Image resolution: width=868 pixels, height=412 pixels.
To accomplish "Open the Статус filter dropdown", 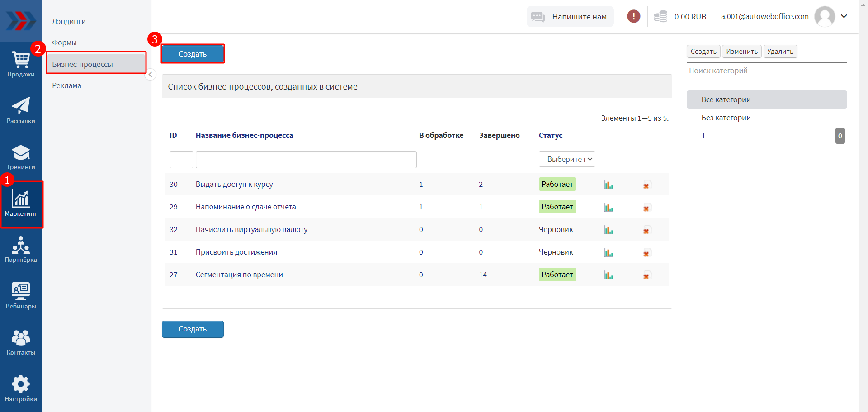I will pyautogui.click(x=567, y=159).
